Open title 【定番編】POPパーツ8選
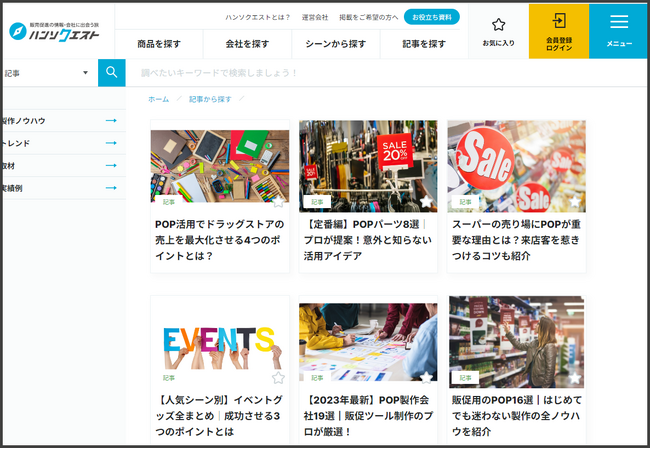This screenshot has height=449, width=650. (x=368, y=240)
